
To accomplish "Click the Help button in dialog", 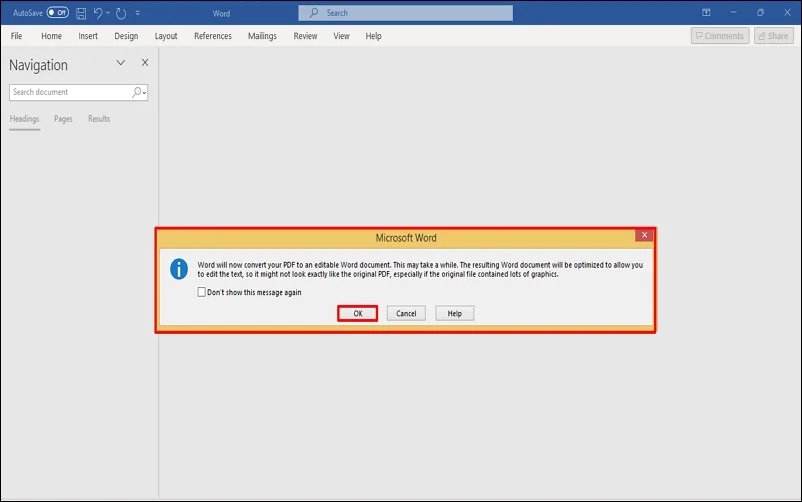I will pyautogui.click(x=455, y=313).
